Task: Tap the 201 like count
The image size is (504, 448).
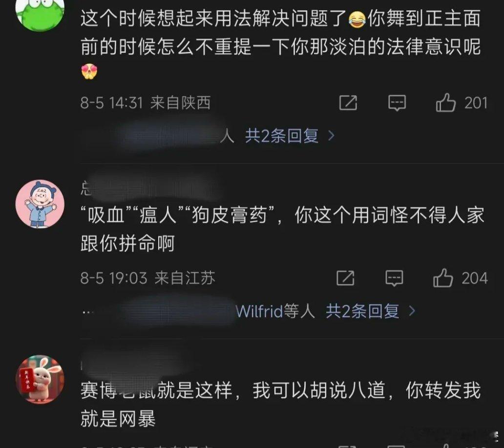Action: [x=476, y=103]
